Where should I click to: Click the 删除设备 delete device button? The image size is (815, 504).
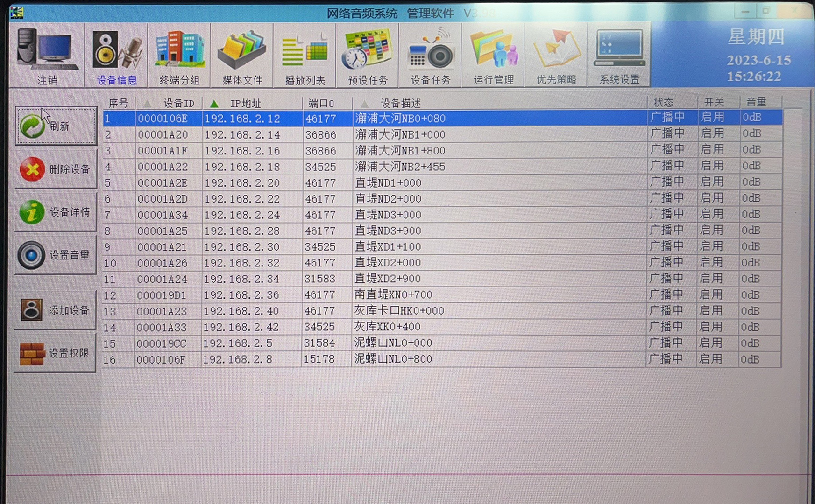click(56, 169)
